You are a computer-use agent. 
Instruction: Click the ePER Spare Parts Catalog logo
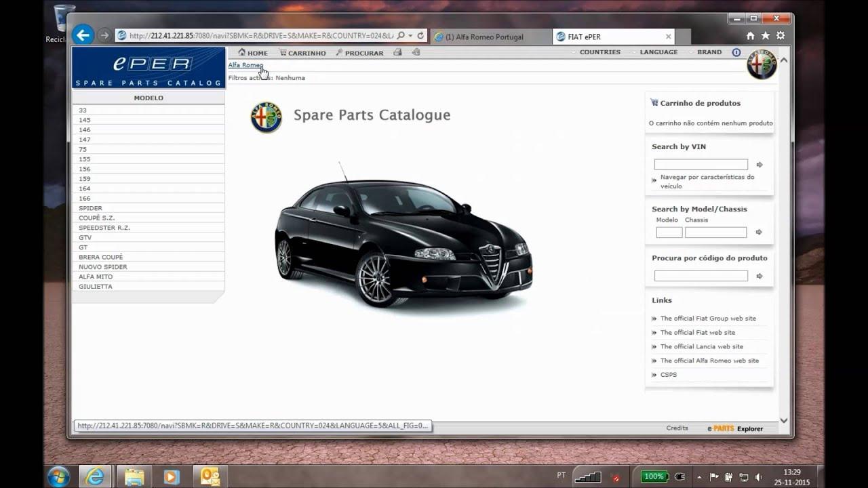click(x=149, y=68)
